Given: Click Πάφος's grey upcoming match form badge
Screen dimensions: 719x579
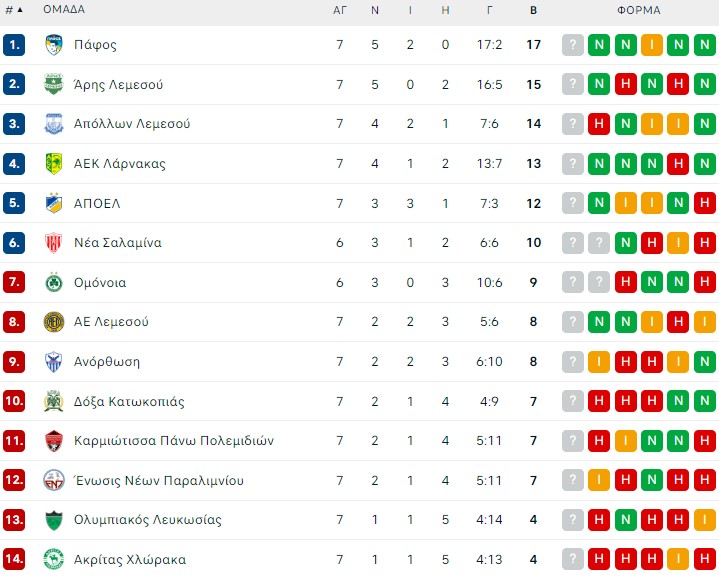Looking at the screenshot, I should pyautogui.click(x=573, y=45).
